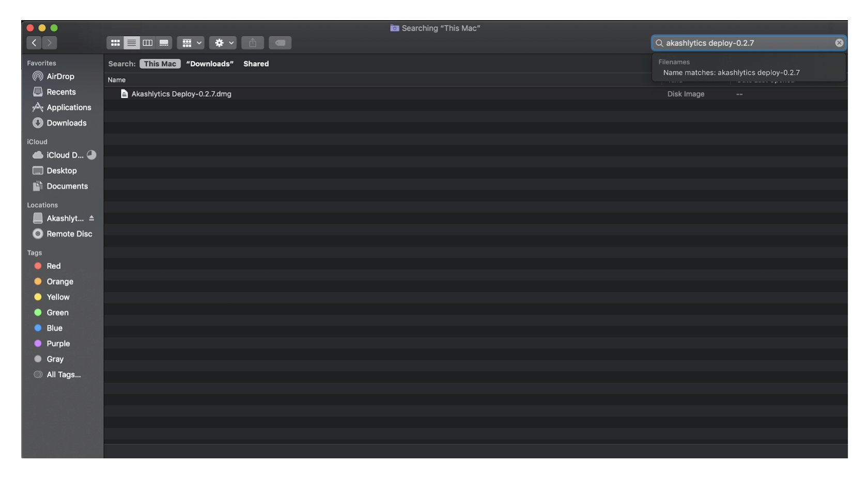Click the dmg file document icon
Screen dimensions: 868x479
(x=124, y=94)
